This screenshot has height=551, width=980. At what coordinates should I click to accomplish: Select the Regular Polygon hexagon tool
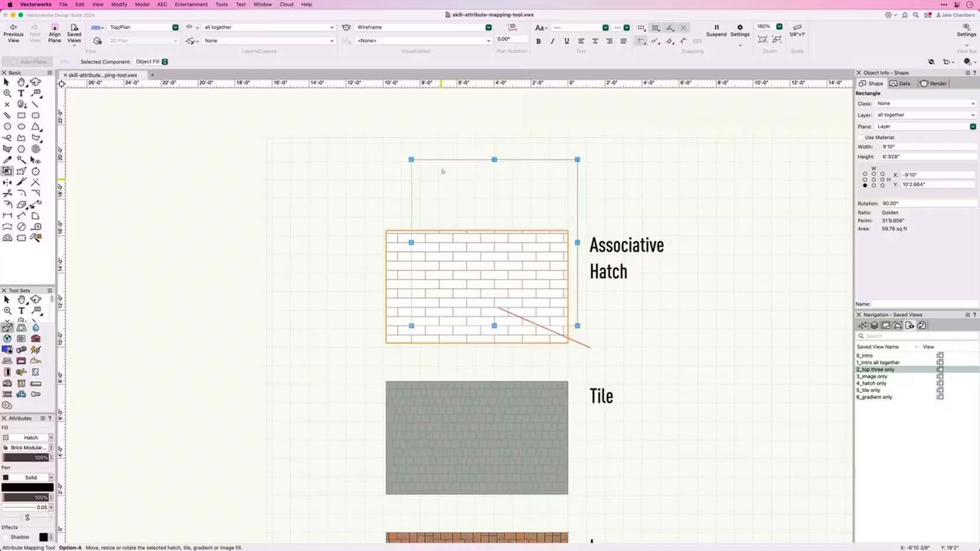tap(22, 149)
